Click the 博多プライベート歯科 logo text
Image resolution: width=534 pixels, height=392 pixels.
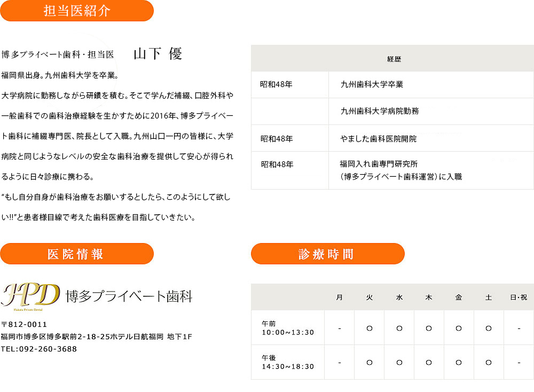(129, 296)
